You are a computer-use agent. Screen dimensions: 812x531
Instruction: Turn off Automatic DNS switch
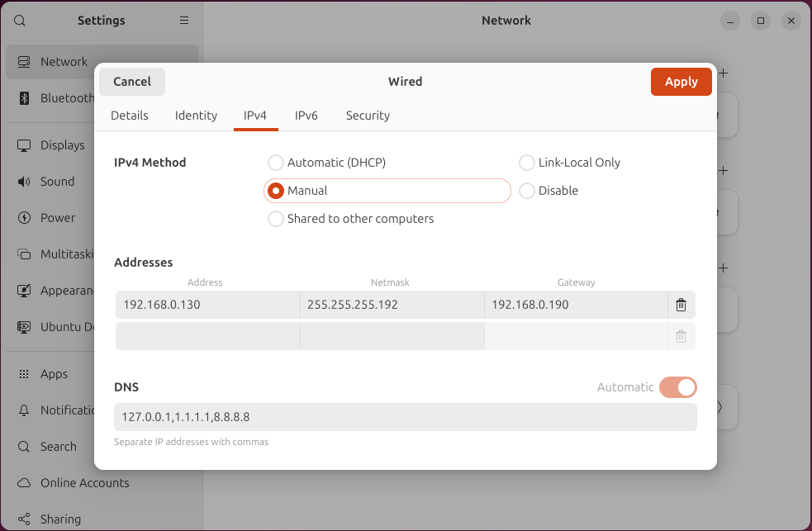pos(677,387)
